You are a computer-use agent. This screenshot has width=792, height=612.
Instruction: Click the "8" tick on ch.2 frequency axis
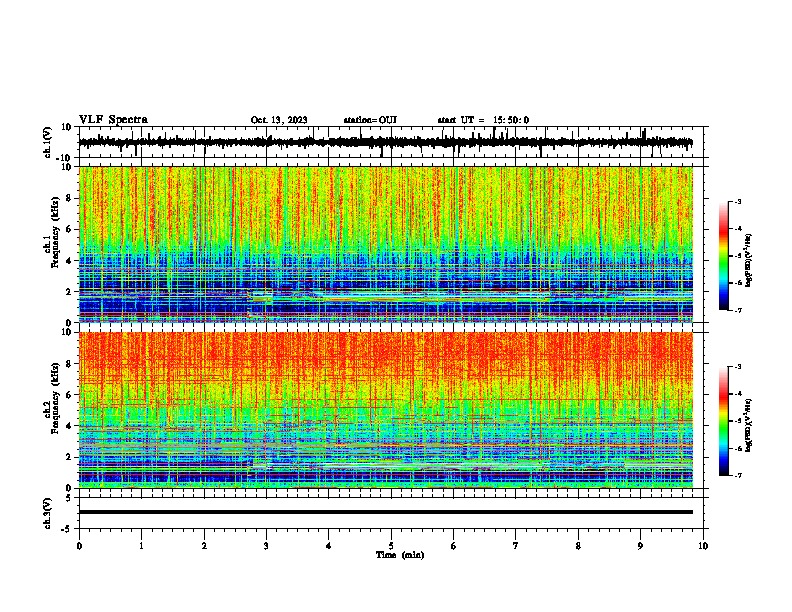[69, 364]
